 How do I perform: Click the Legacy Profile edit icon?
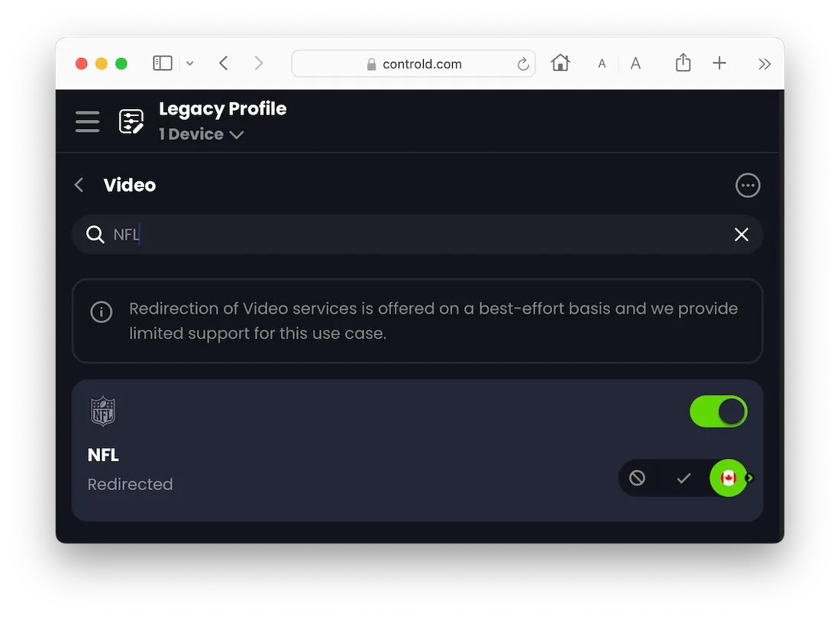(131, 121)
